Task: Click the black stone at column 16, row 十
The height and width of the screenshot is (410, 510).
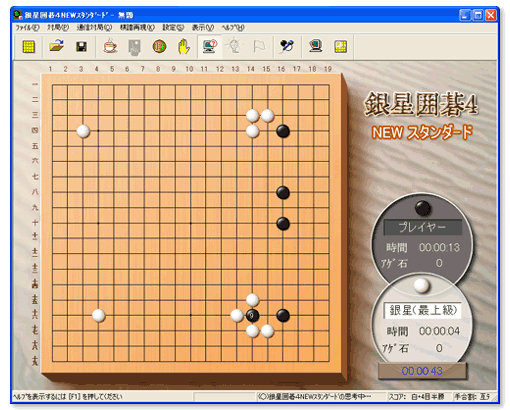Action: 283,223
